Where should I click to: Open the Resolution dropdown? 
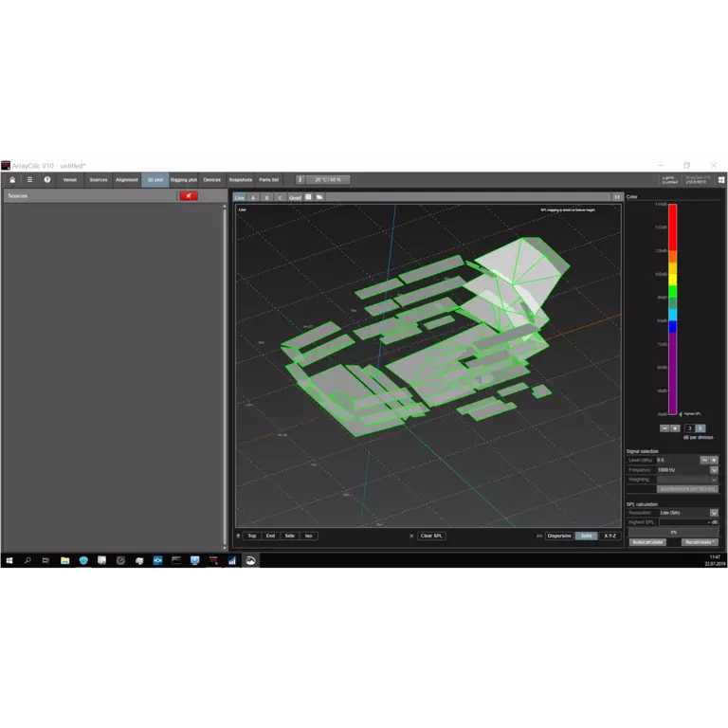click(x=714, y=513)
